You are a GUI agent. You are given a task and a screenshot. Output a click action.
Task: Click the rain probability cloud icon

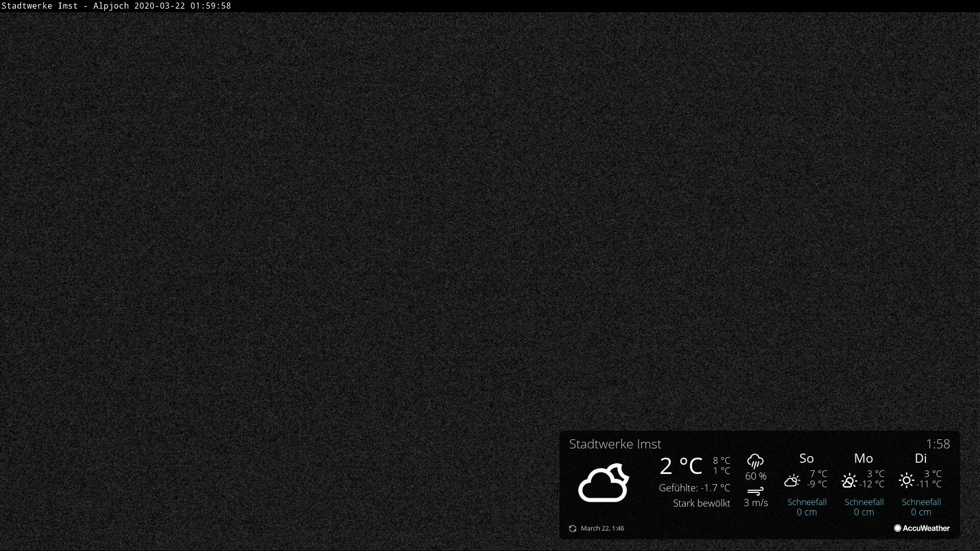pos(755,461)
